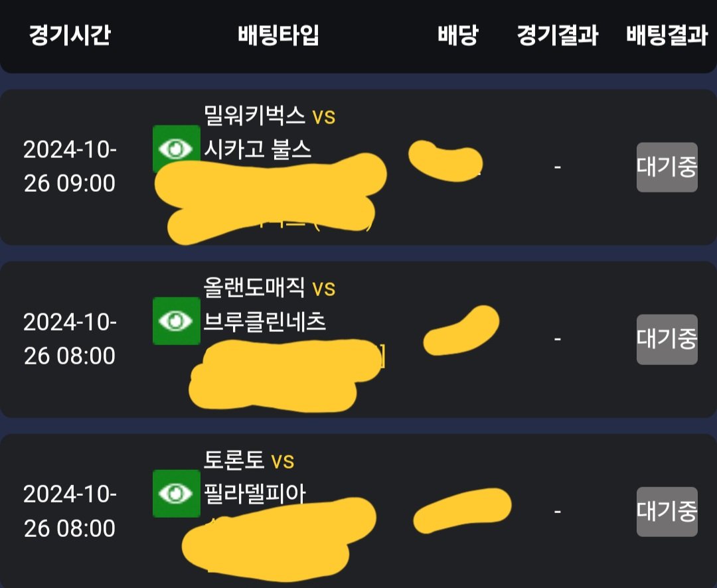
Task: Click the eye icon beside 올랜도매직 match
Action: coord(176,321)
